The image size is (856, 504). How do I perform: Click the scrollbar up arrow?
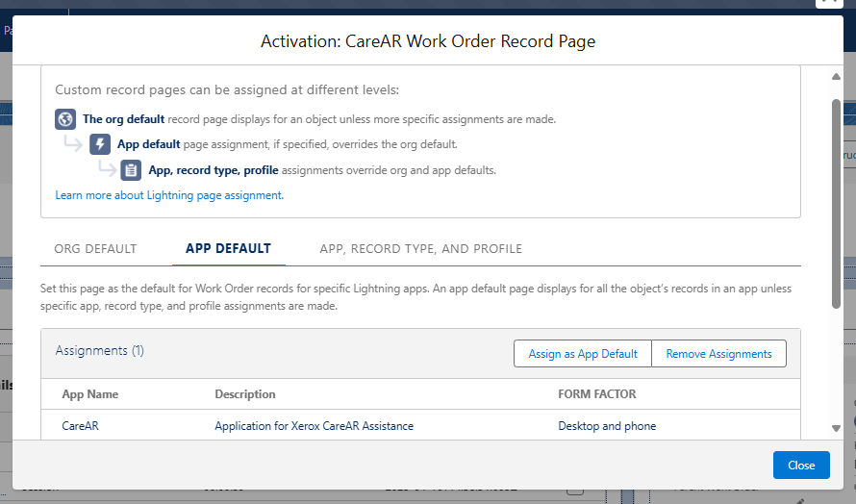(836, 76)
